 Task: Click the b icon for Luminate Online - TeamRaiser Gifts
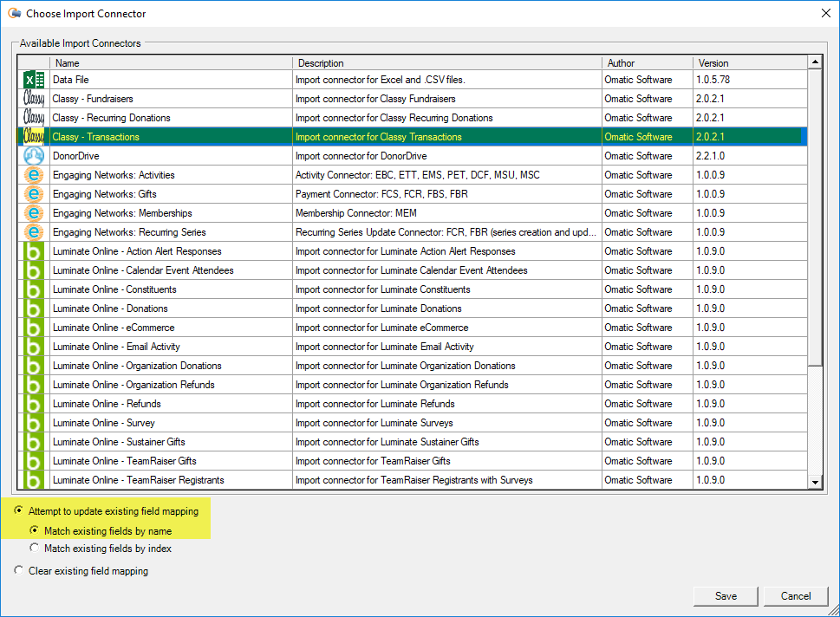click(32, 460)
